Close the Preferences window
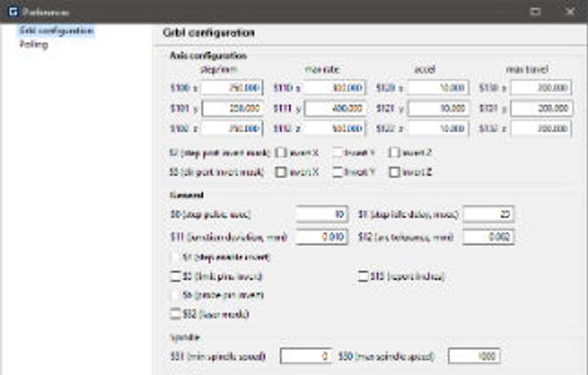This screenshot has height=375, width=588. [x=570, y=11]
